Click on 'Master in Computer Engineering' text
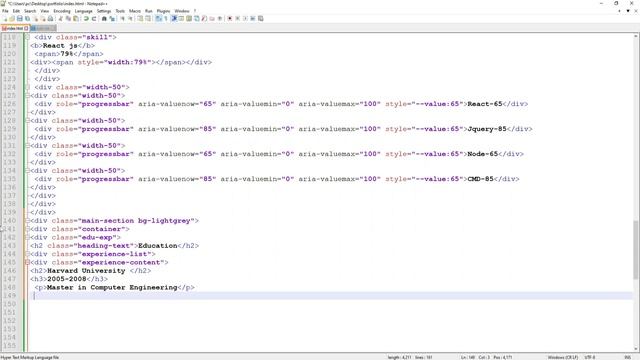This screenshot has width=640, height=360. [x=112, y=287]
